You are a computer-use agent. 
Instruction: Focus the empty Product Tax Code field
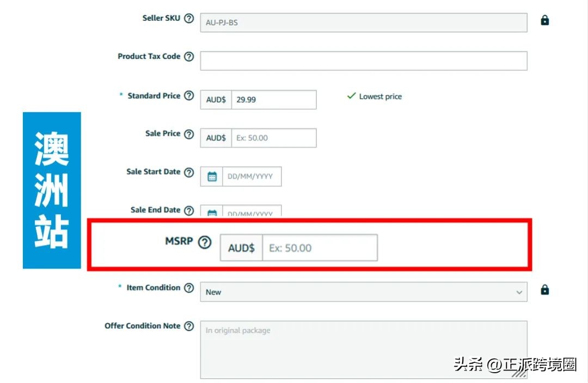(x=363, y=61)
